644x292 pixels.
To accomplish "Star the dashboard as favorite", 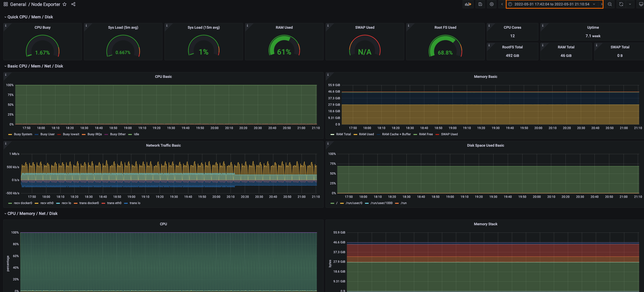I will (64, 4).
